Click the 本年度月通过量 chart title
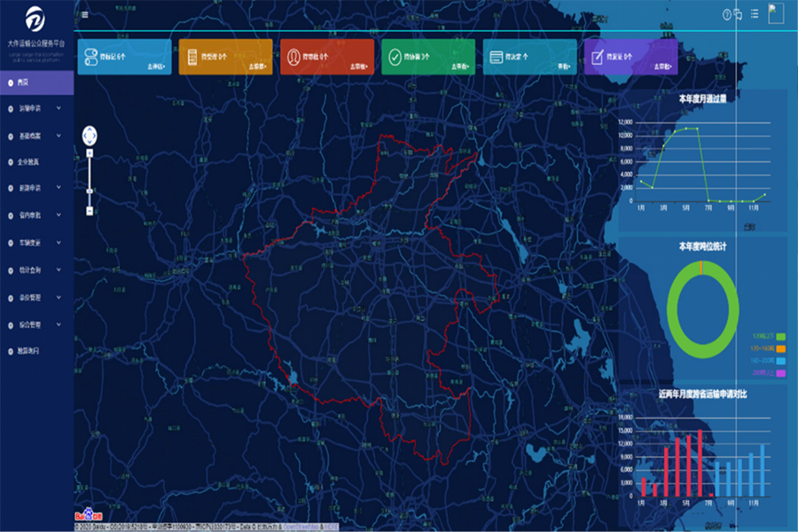Screen dimensions: 798x532 (702, 98)
